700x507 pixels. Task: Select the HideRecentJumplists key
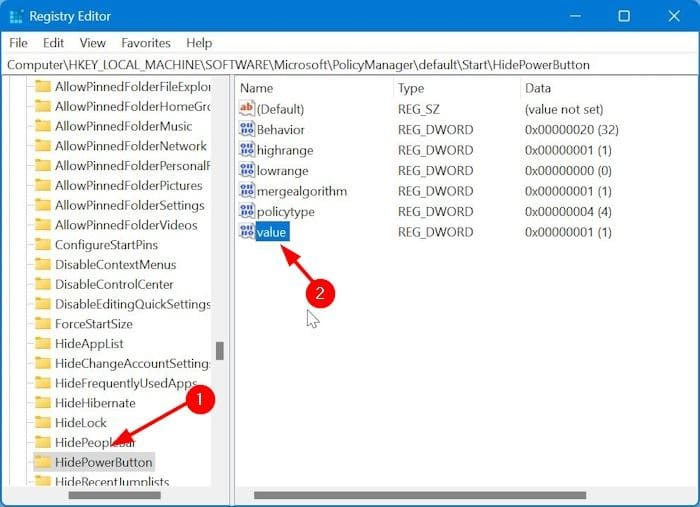pos(112,482)
